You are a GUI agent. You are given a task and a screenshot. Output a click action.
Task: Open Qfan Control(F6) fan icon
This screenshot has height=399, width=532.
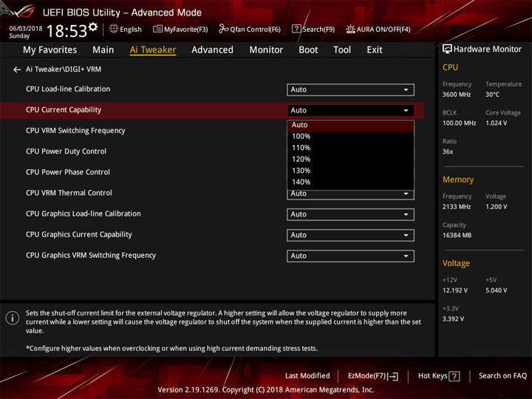coord(223,29)
